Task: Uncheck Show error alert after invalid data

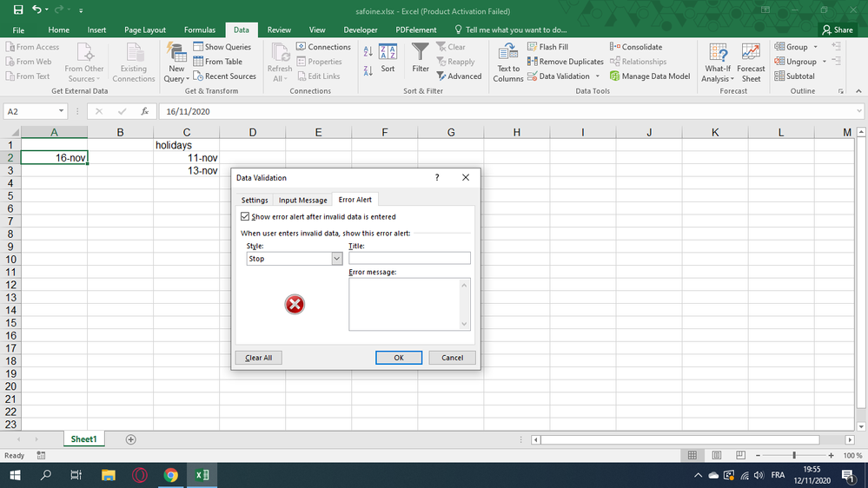Action: pos(245,216)
